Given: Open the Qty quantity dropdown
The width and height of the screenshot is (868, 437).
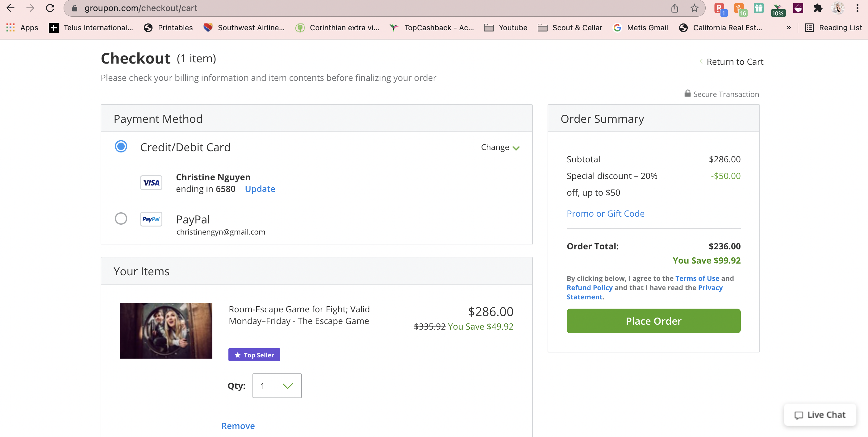Looking at the screenshot, I should point(277,385).
